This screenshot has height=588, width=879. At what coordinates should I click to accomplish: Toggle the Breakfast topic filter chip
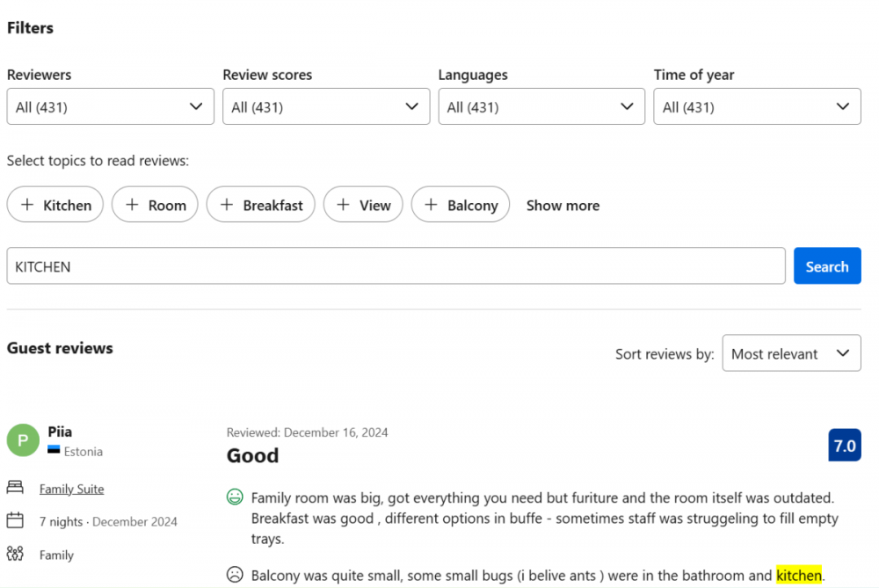[x=260, y=205]
